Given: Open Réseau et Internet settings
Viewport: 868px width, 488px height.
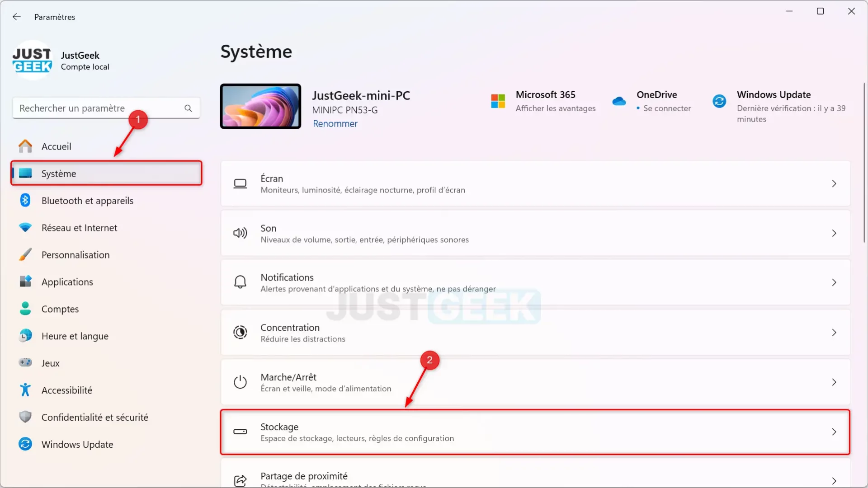Looking at the screenshot, I should point(79,227).
